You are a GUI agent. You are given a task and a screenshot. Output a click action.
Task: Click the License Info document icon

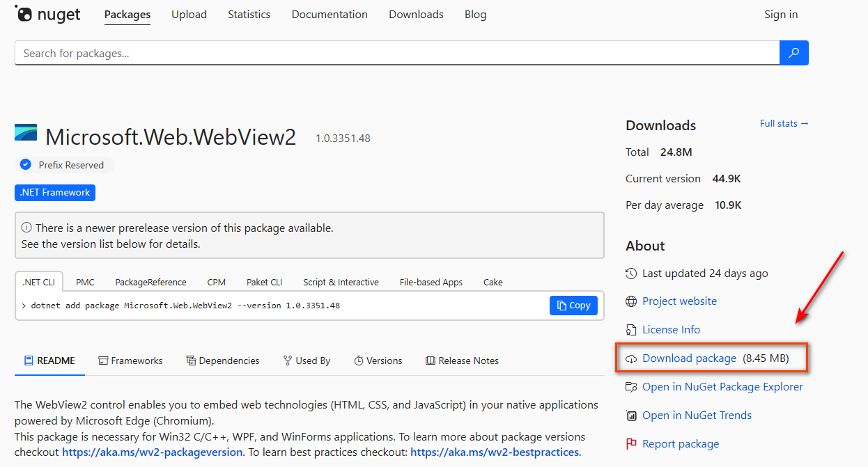pos(631,330)
